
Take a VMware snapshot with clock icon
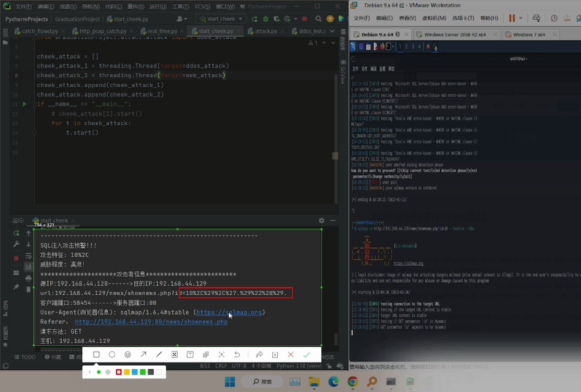554,18
